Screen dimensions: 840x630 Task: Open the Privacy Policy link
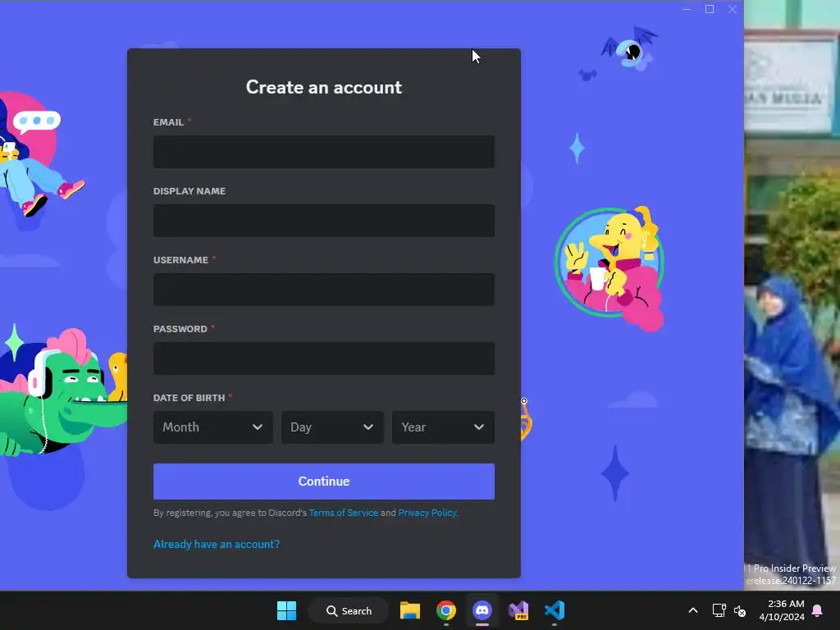point(427,513)
